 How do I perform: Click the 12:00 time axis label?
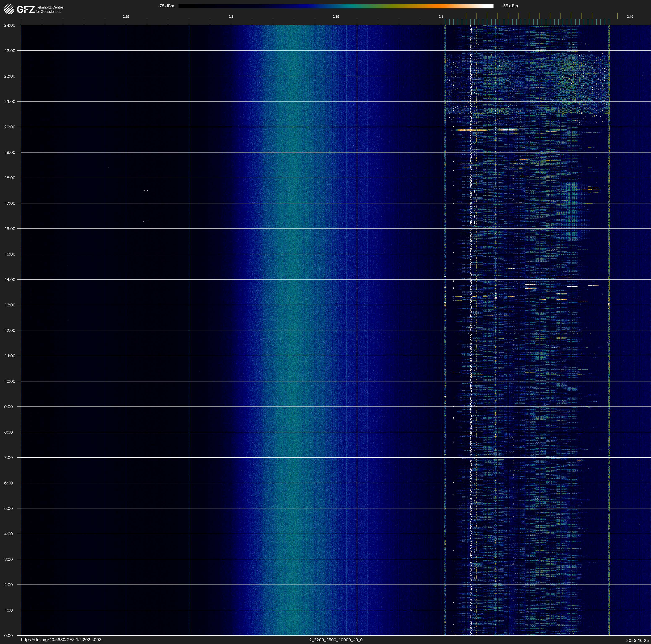click(x=10, y=330)
